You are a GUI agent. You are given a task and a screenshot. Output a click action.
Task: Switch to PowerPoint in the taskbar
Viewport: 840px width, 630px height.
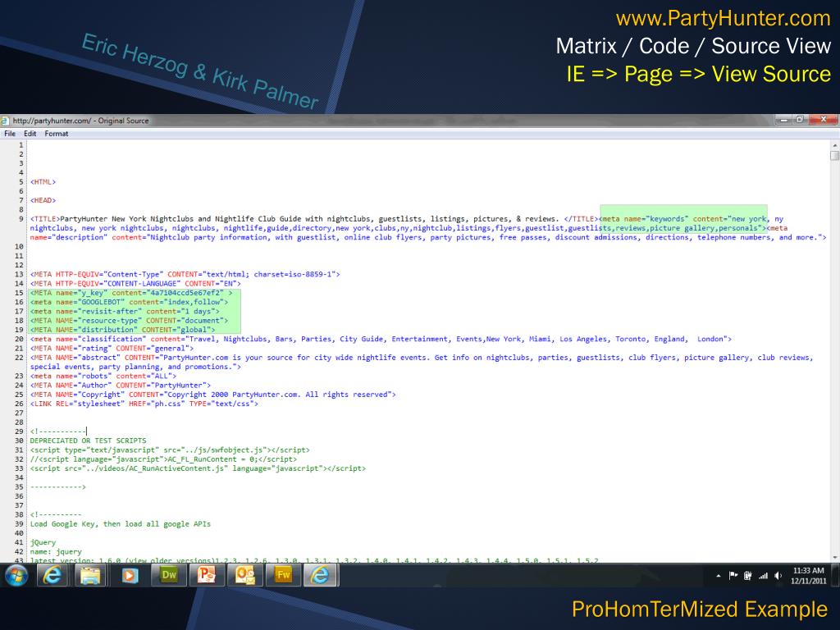coord(207,576)
